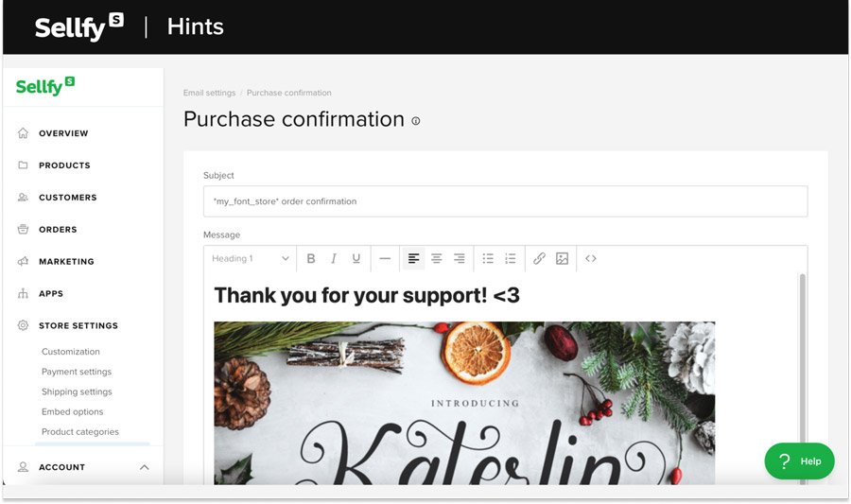Expand the Account section chevron

[x=145, y=467]
